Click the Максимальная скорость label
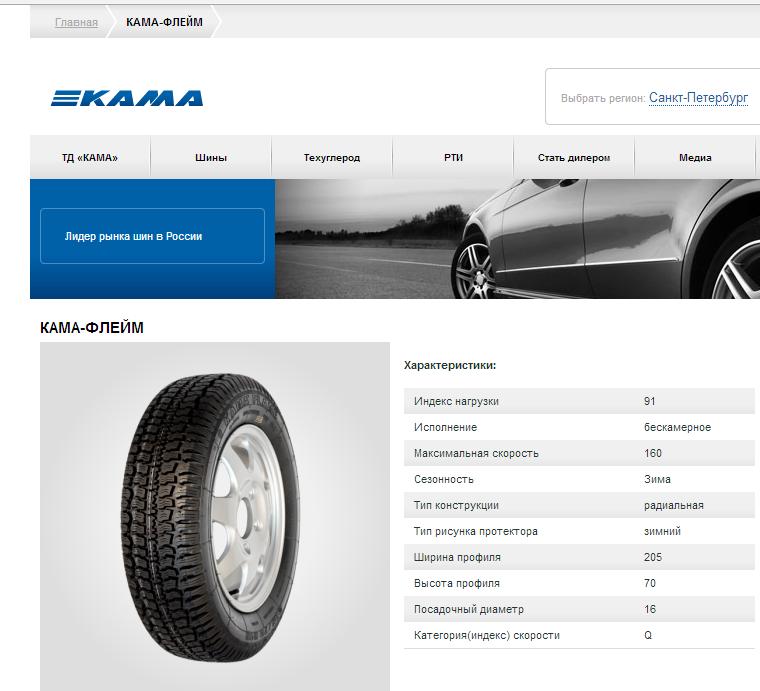 click(x=476, y=454)
